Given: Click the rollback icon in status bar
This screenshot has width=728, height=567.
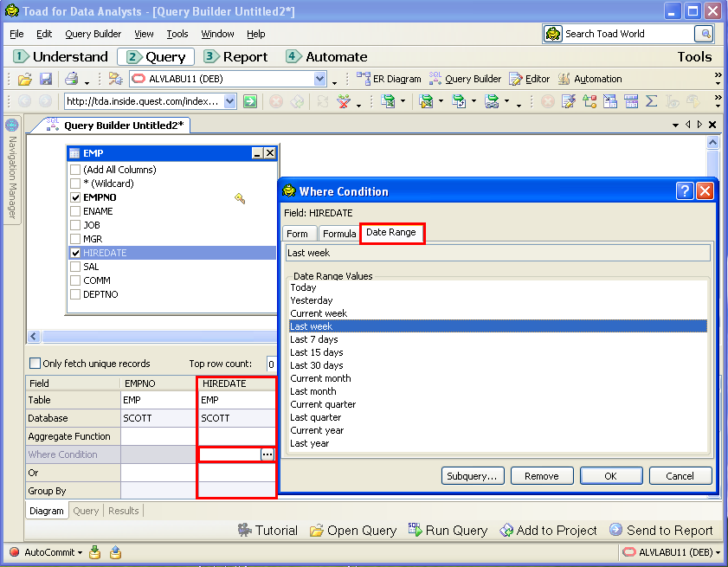Looking at the screenshot, I should click(116, 552).
